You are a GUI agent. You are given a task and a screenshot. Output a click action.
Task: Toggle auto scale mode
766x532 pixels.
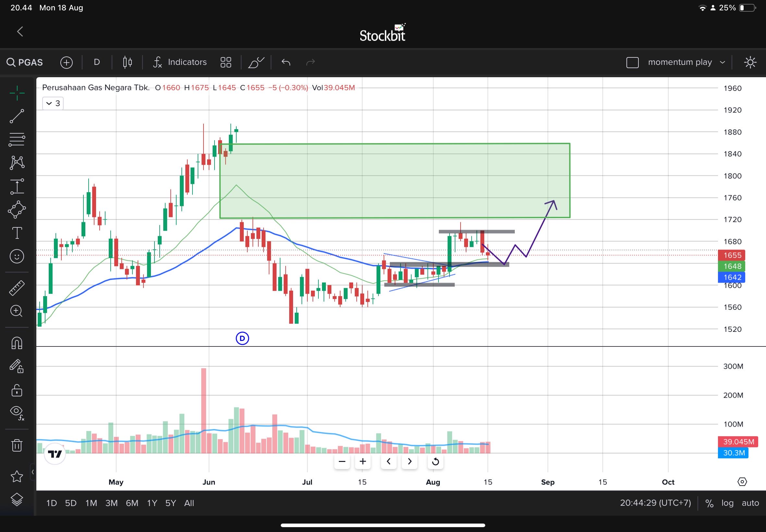pyautogui.click(x=750, y=503)
